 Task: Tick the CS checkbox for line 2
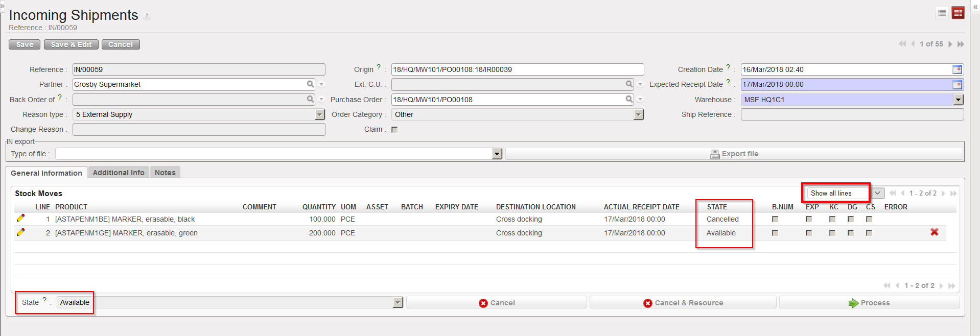click(x=869, y=233)
